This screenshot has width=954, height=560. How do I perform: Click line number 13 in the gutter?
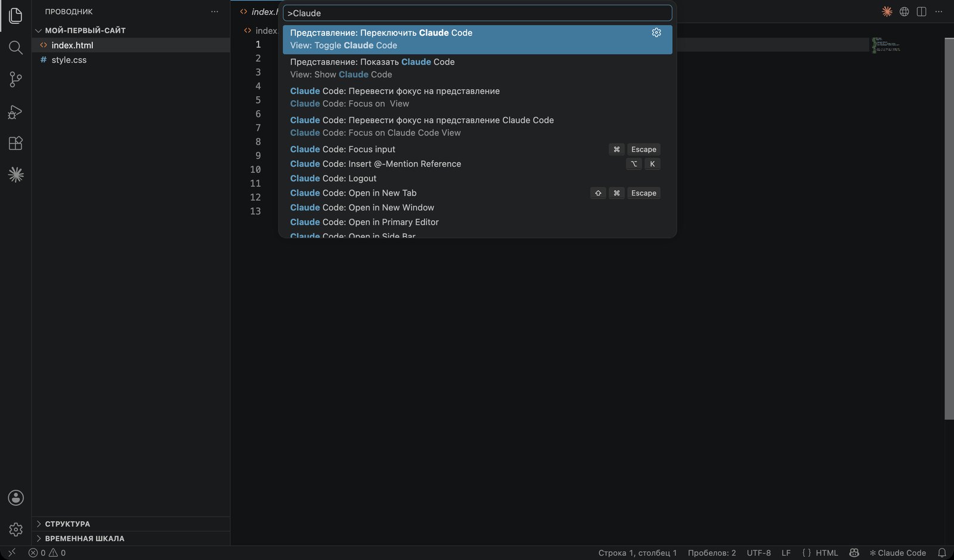255,211
